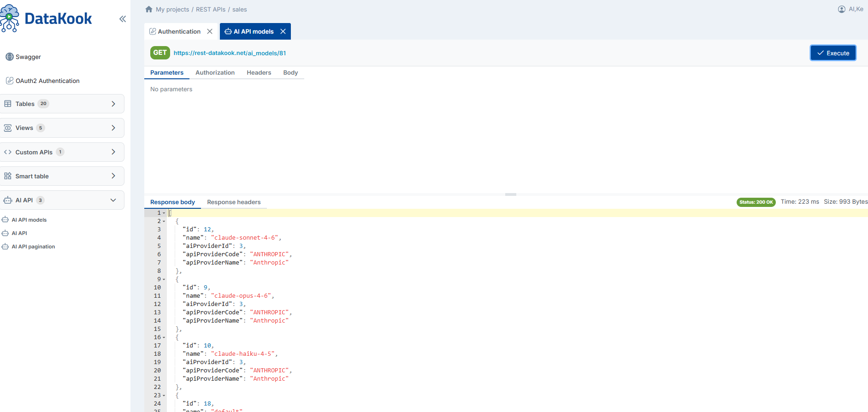Close the Authentication tab
This screenshot has height=412, width=868.
(x=210, y=31)
